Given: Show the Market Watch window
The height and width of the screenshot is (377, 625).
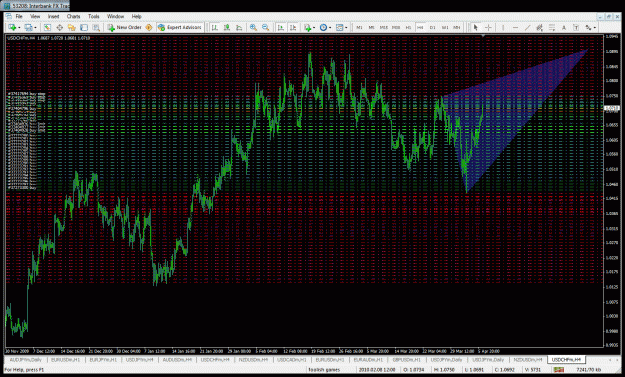Looking at the screenshot, I should click(x=47, y=27).
